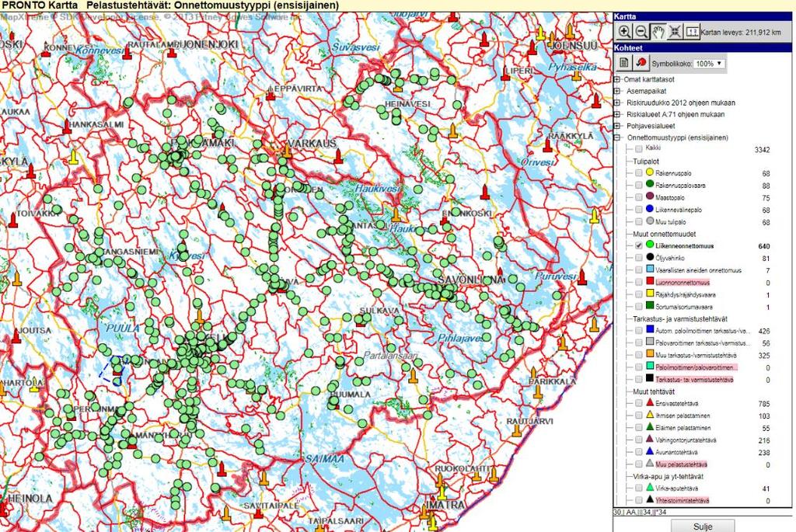Click the Kartta panel header
Screen dimensions: 796x532
tap(703, 17)
